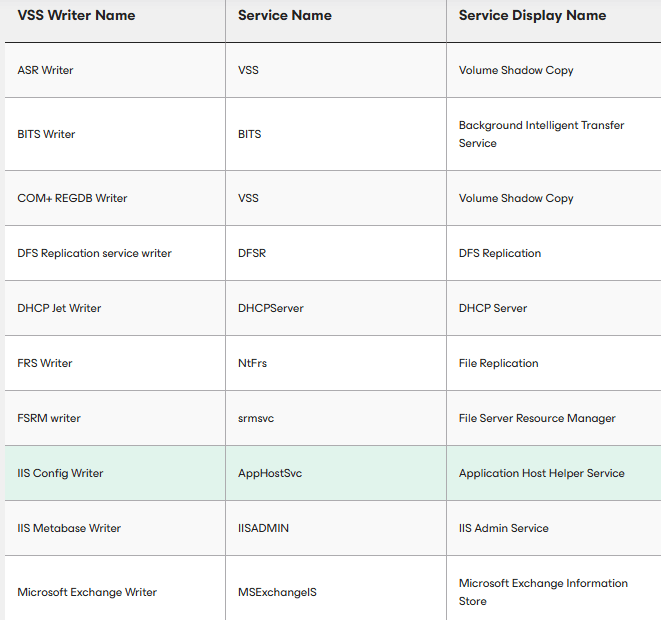Select the NtFrs service name
661x620 pixels.
click(x=252, y=363)
